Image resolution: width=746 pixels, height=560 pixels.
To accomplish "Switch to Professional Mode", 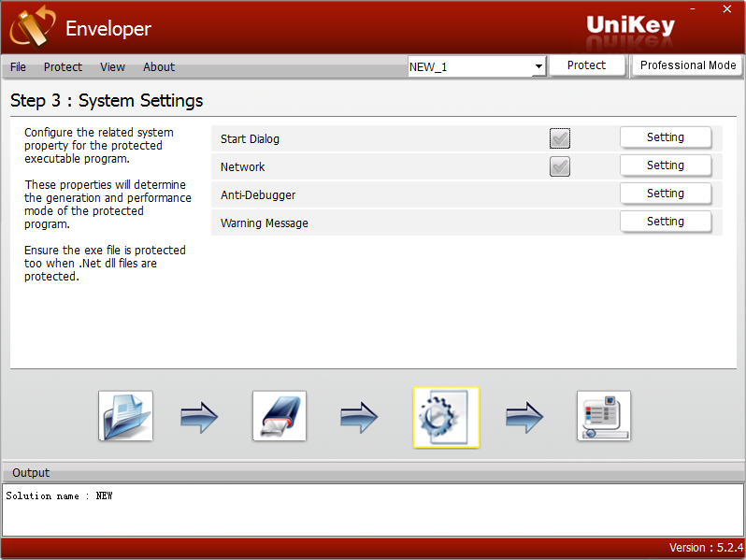I will 687,65.
